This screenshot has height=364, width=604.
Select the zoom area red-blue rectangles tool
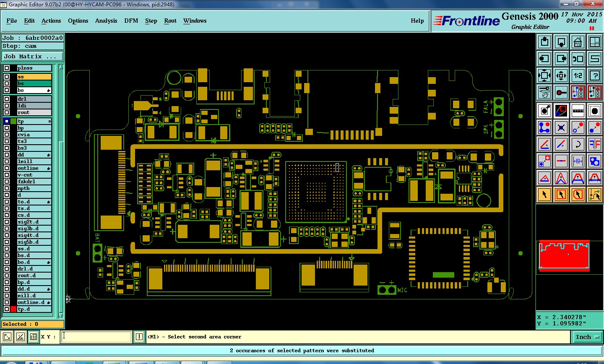click(x=561, y=111)
